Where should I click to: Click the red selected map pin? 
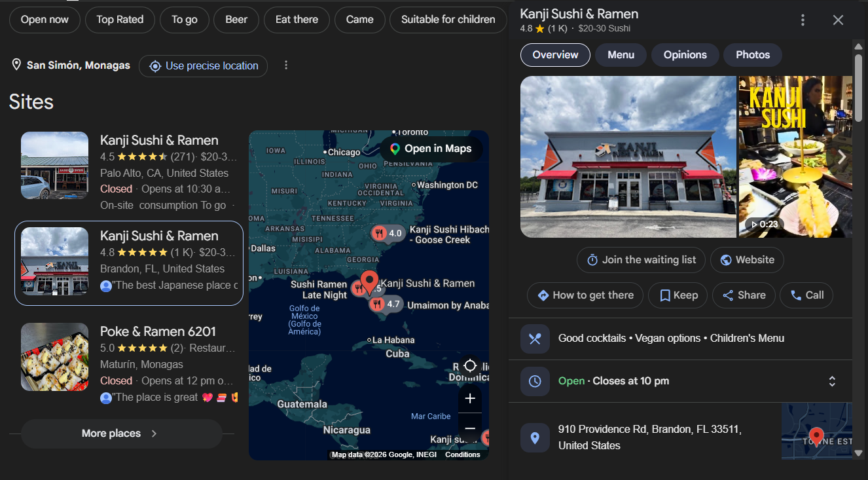(369, 282)
